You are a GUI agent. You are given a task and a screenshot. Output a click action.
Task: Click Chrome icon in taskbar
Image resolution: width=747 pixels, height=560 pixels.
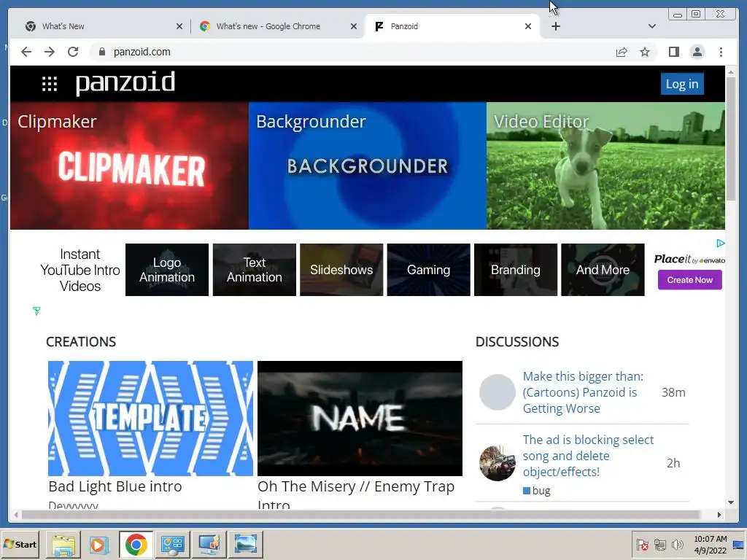tap(136, 544)
